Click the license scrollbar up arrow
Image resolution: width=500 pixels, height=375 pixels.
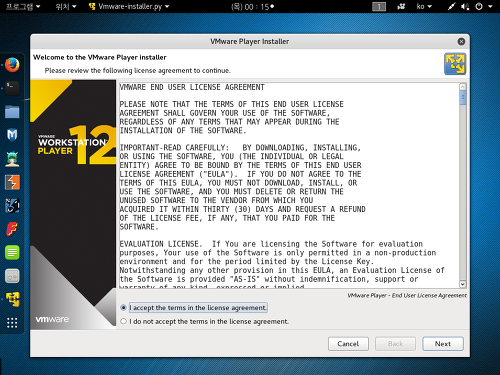pyautogui.click(x=463, y=87)
